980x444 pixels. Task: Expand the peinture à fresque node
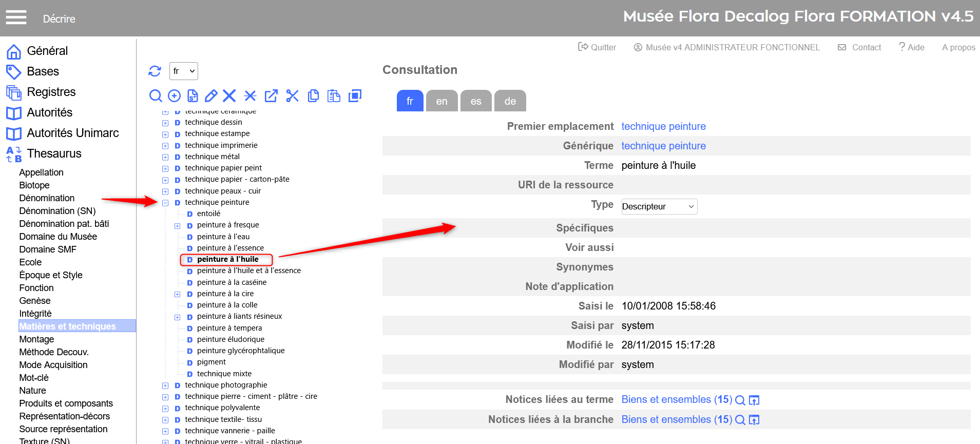click(177, 226)
